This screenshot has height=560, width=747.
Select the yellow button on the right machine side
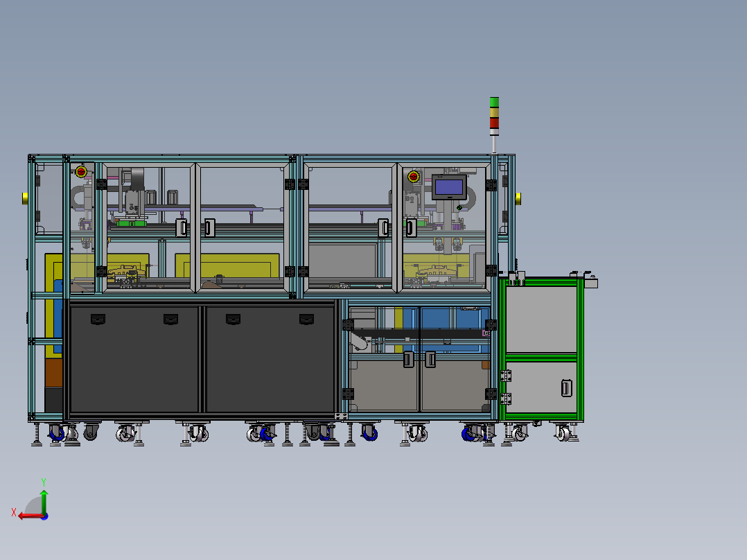pos(518,198)
